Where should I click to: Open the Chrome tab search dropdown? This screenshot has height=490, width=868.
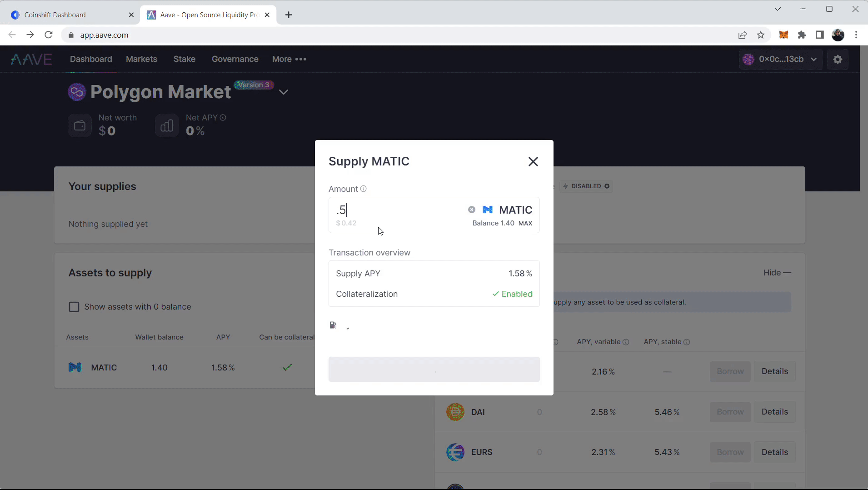tap(778, 9)
